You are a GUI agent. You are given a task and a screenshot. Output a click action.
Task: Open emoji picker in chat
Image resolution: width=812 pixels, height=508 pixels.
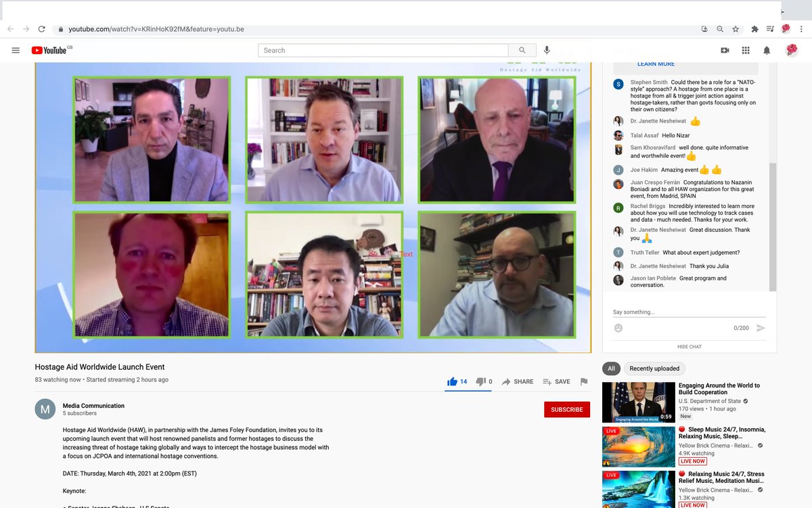618,328
